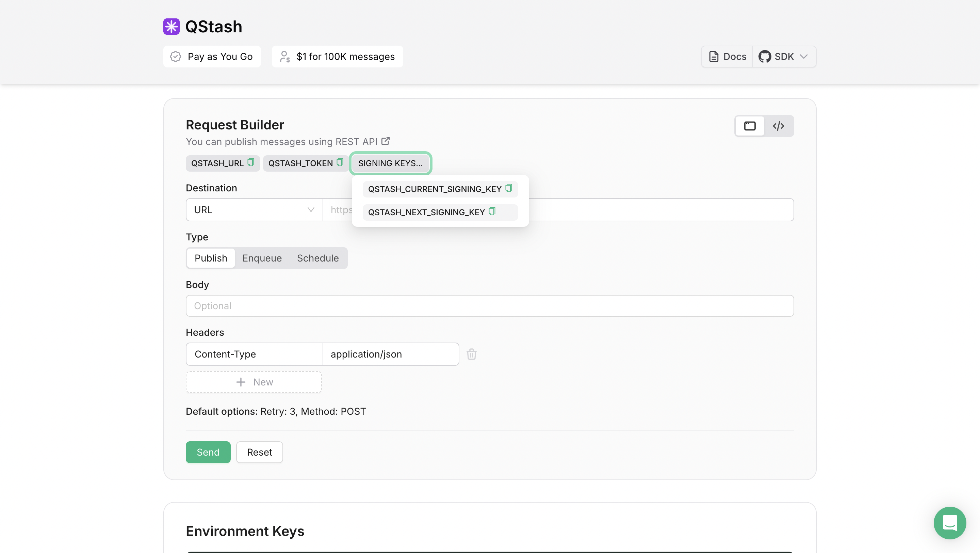Screen dimensions: 980x553
Task: Copy QSTASH_URL using its copy icon
Action: click(x=251, y=162)
